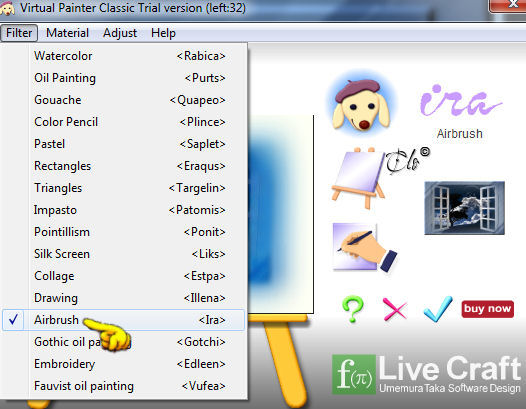The image size is (526, 409).
Task: Select the Watercolor filter
Action: pos(123,56)
